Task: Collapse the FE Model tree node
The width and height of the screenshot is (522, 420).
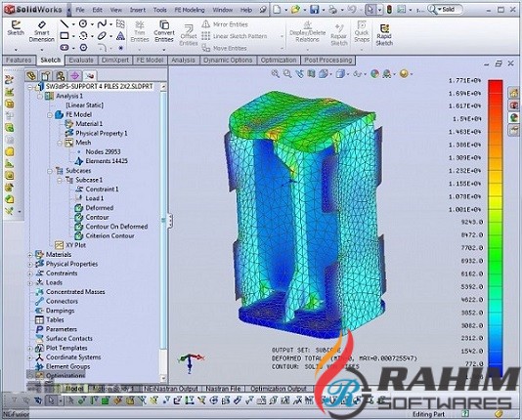Action: [x=50, y=115]
